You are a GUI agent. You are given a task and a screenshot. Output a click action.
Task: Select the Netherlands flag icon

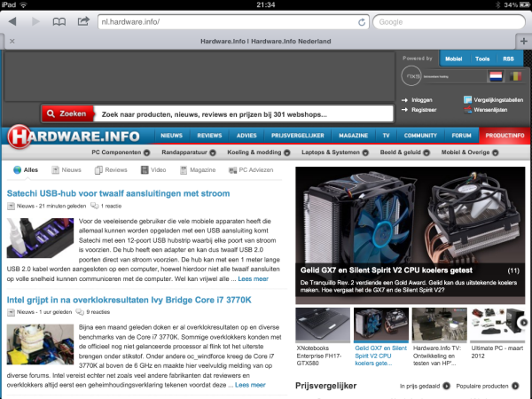tap(496, 76)
